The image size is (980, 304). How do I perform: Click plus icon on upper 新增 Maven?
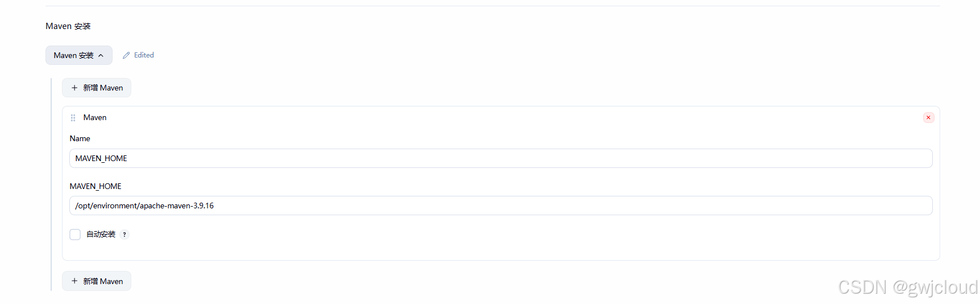[74, 88]
